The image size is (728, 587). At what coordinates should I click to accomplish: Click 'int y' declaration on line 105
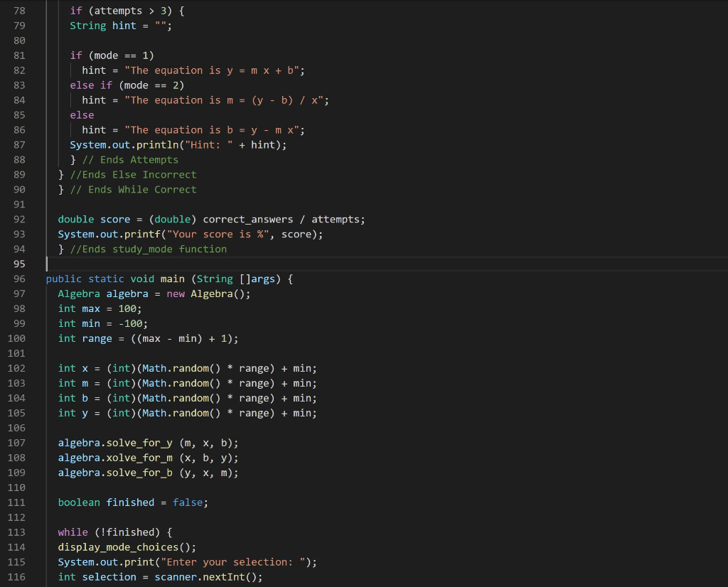73,413
